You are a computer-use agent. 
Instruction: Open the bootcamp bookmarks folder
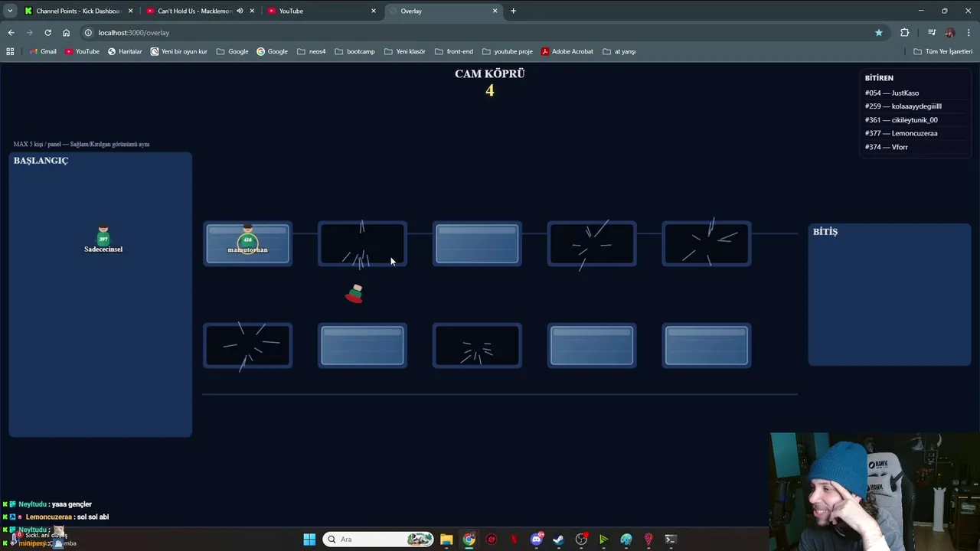354,51
